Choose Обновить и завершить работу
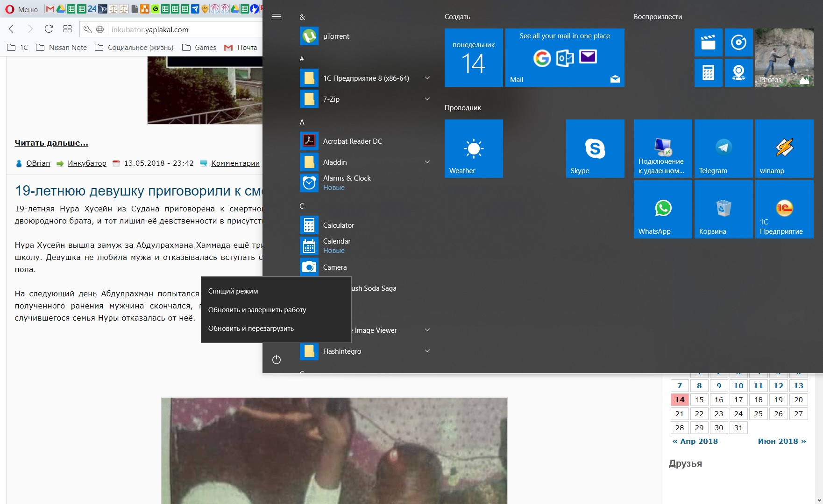The width and height of the screenshot is (823, 504). (276, 310)
